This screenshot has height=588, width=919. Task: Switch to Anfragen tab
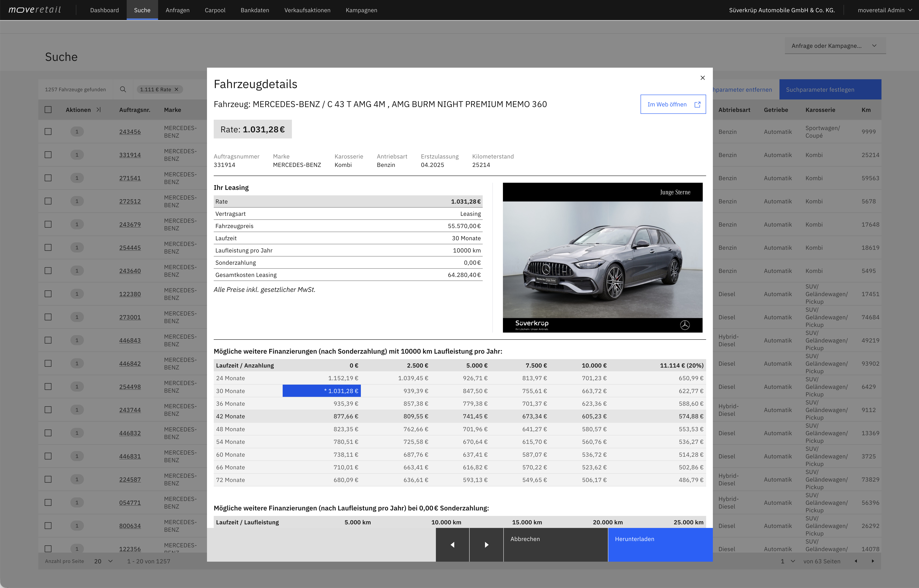point(177,10)
